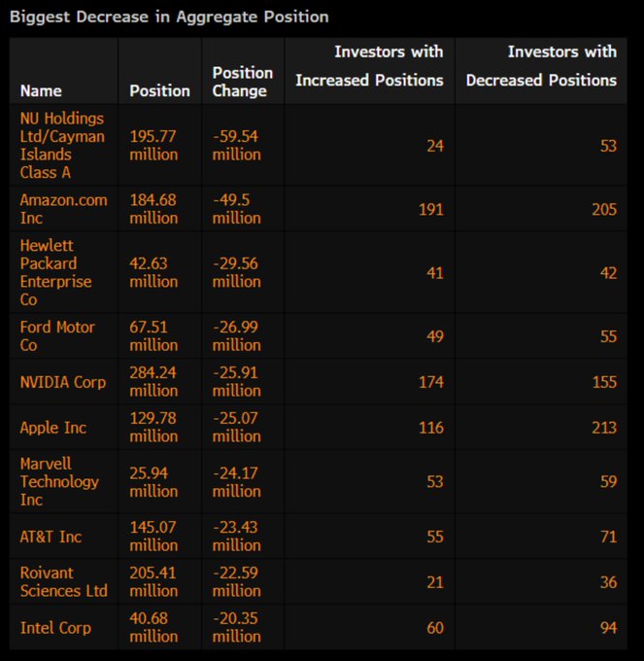Click increased-positions value 21 for Roivant
Image resolution: width=644 pixels, height=661 pixels.
[435, 582]
